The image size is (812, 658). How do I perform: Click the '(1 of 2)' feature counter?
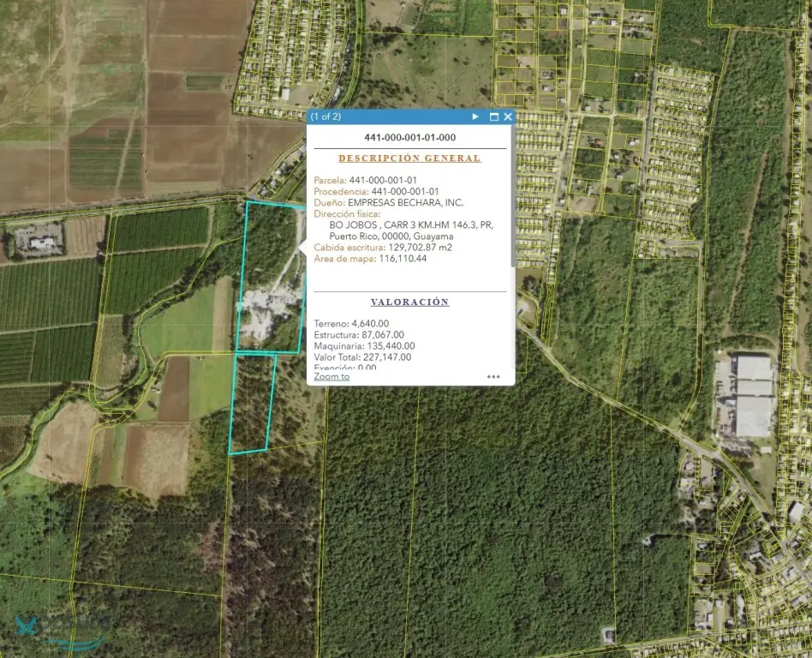[326, 117]
